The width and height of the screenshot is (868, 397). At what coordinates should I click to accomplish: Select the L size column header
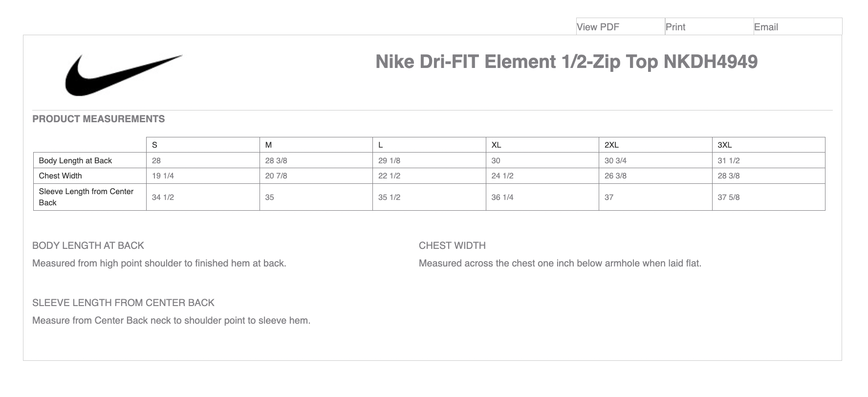381,145
